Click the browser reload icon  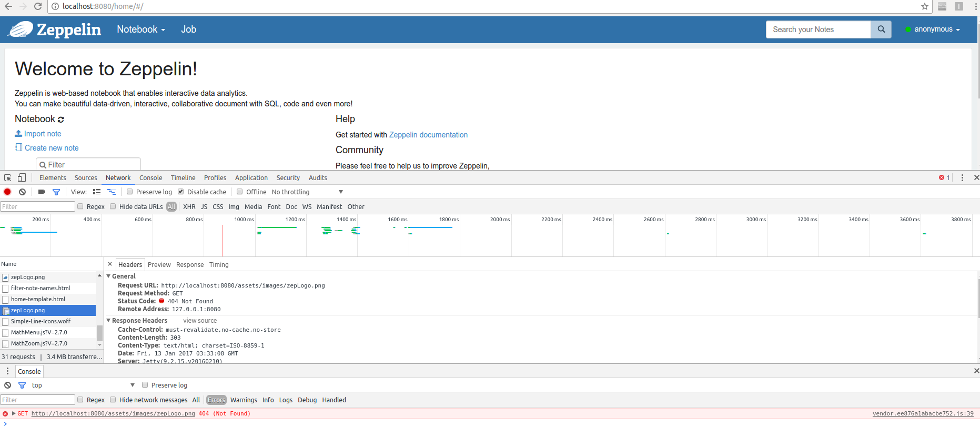pyautogui.click(x=38, y=6)
